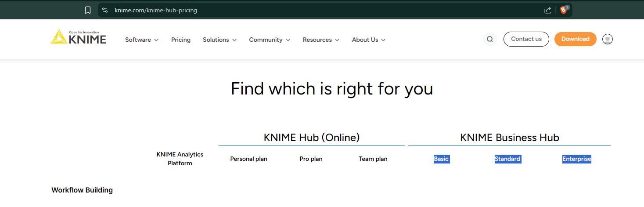Expand the Resources dropdown menu
644x207 pixels.
tap(321, 40)
